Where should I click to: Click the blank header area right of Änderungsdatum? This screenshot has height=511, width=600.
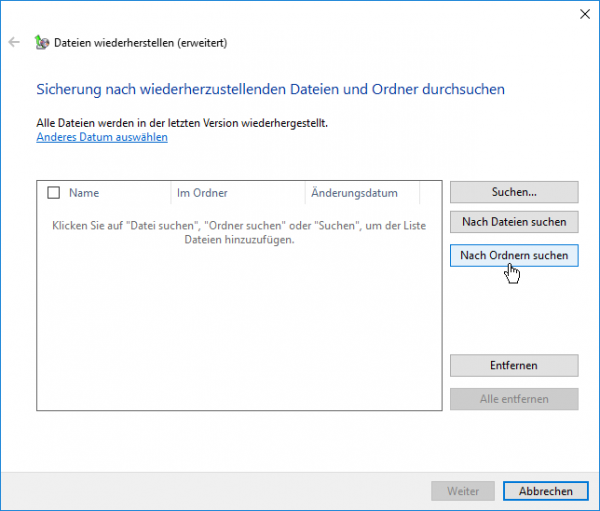point(430,193)
